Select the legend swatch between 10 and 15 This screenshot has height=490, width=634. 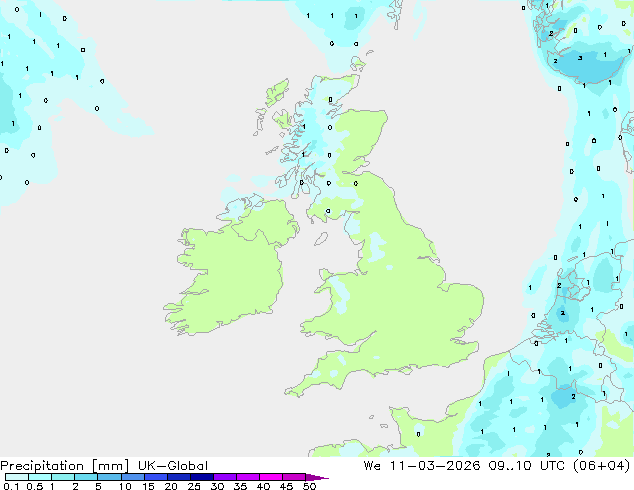tap(132, 477)
